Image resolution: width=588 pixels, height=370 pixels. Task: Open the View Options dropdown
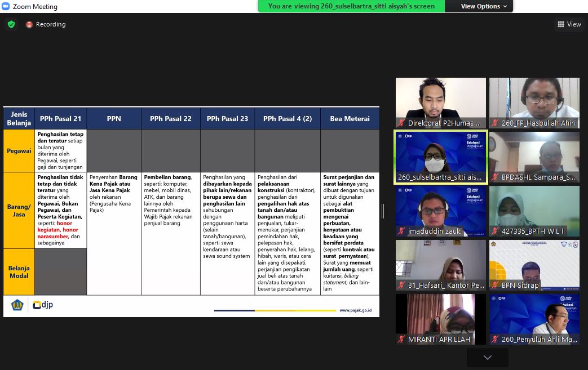[484, 6]
